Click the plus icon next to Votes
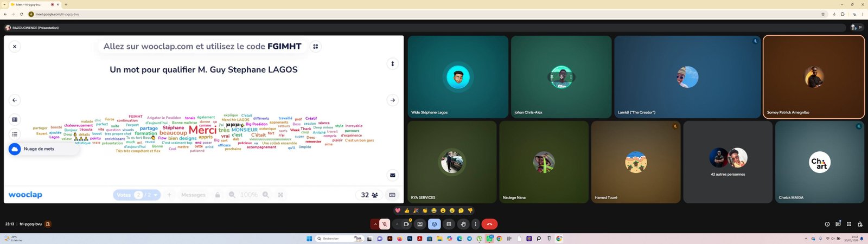The width and height of the screenshot is (868, 244). tap(169, 195)
